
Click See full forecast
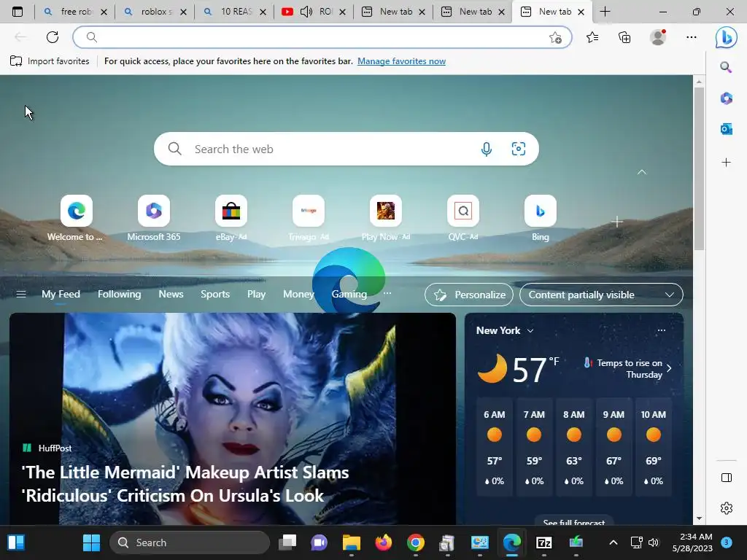(x=573, y=522)
